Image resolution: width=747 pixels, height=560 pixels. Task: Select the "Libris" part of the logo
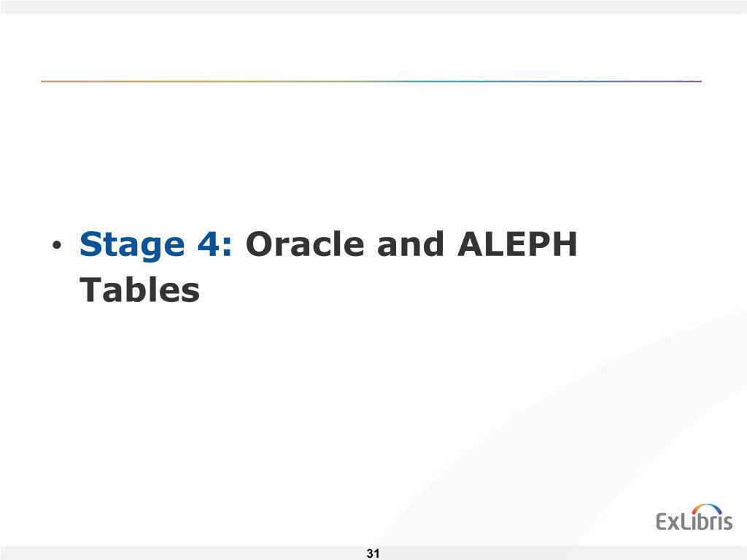coord(706,521)
